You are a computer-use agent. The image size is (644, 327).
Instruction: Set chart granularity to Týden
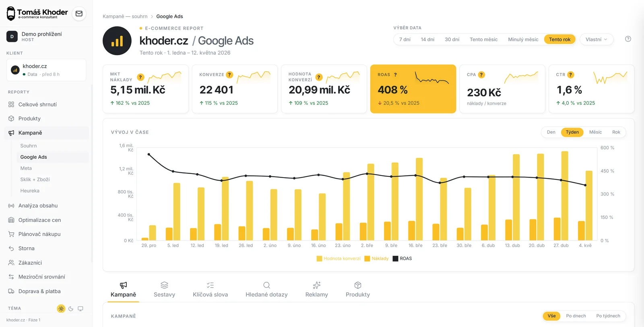pos(572,132)
